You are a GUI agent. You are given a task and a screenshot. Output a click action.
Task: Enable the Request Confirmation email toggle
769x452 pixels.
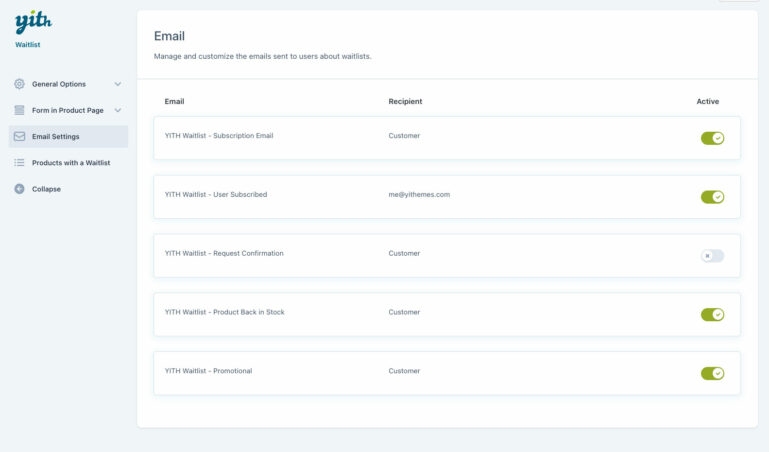tap(712, 256)
